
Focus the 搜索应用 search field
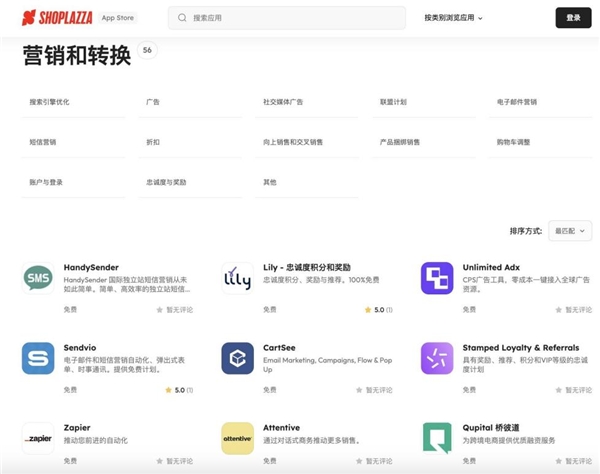287,18
